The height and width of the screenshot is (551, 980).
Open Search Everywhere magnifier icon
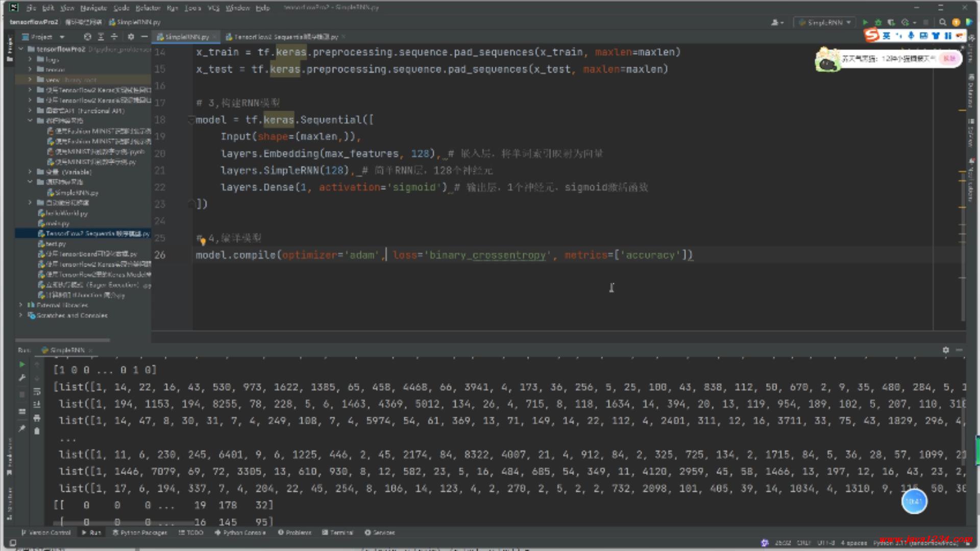pyautogui.click(x=943, y=22)
